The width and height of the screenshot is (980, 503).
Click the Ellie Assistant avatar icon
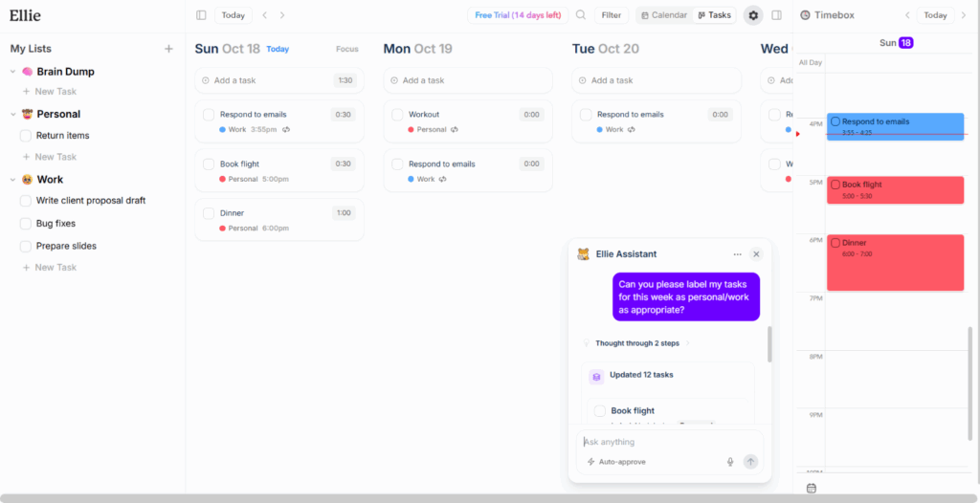583,254
